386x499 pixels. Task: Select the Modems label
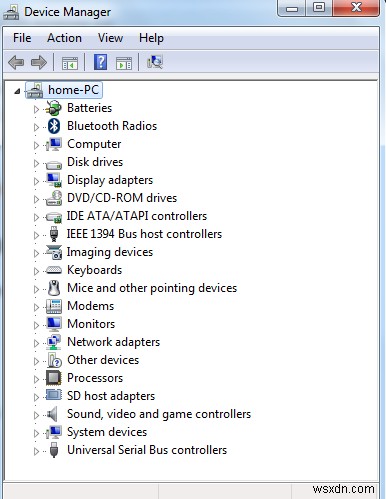coord(91,306)
